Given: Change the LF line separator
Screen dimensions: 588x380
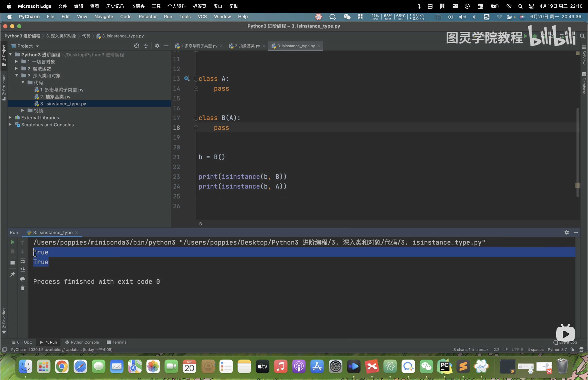Looking at the screenshot, I should (x=505, y=350).
